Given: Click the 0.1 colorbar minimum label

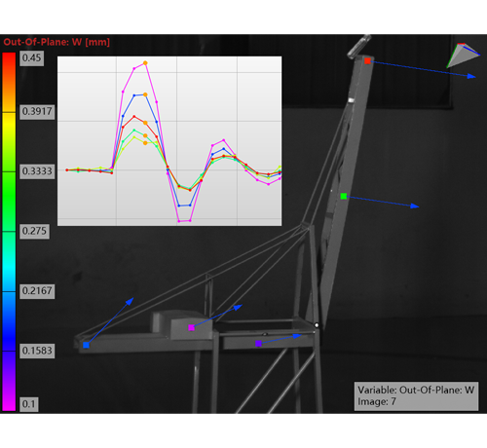Looking at the screenshot, I should [29, 404].
